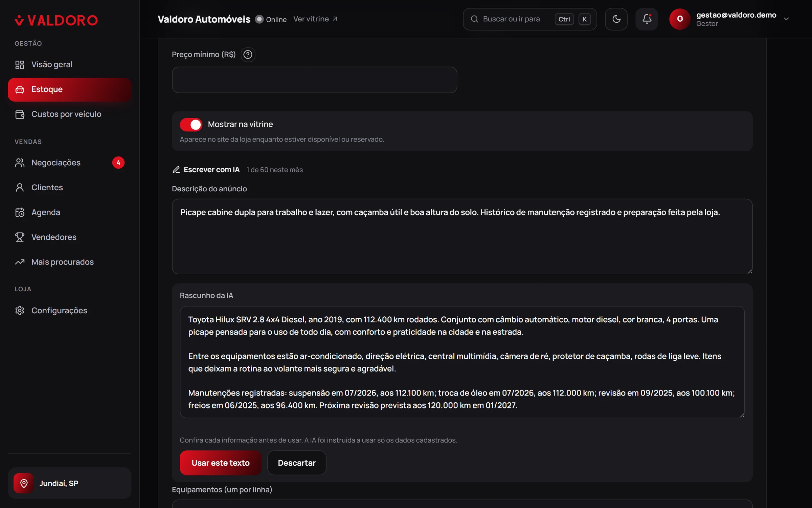Select the Estoque car icon
Image resolution: width=812 pixels, height=508 pixels.
[x=20, y=89]
